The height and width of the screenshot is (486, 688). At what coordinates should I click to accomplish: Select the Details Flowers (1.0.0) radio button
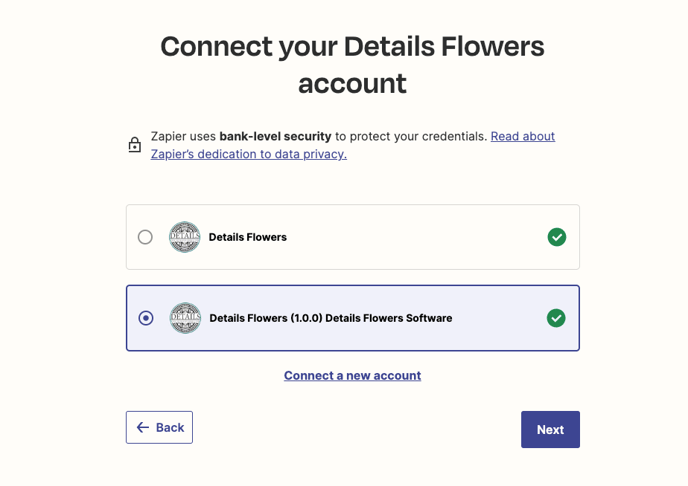[146, 318]
